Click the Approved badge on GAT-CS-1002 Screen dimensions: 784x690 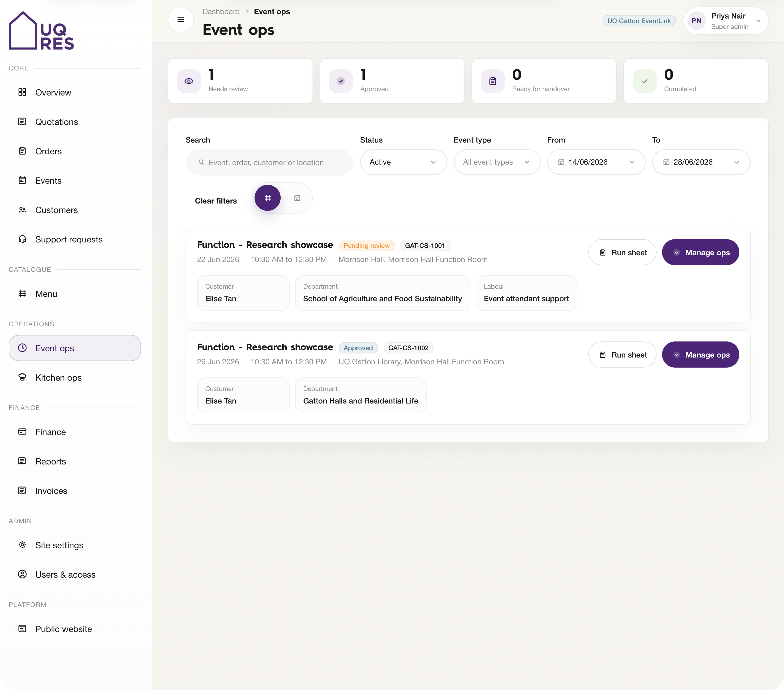358,348
